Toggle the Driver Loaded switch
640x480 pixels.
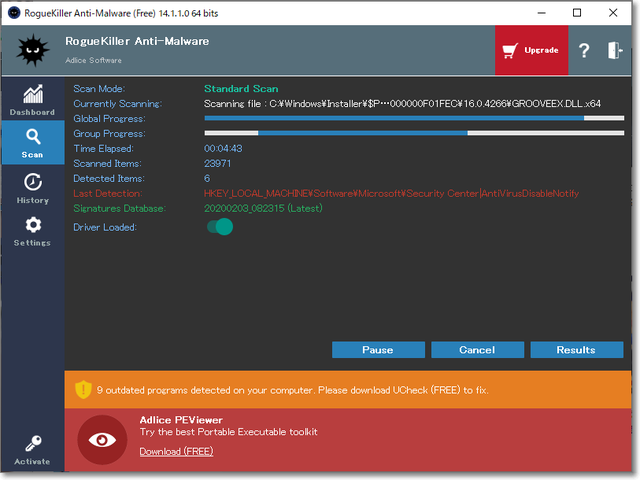point(219,227)
